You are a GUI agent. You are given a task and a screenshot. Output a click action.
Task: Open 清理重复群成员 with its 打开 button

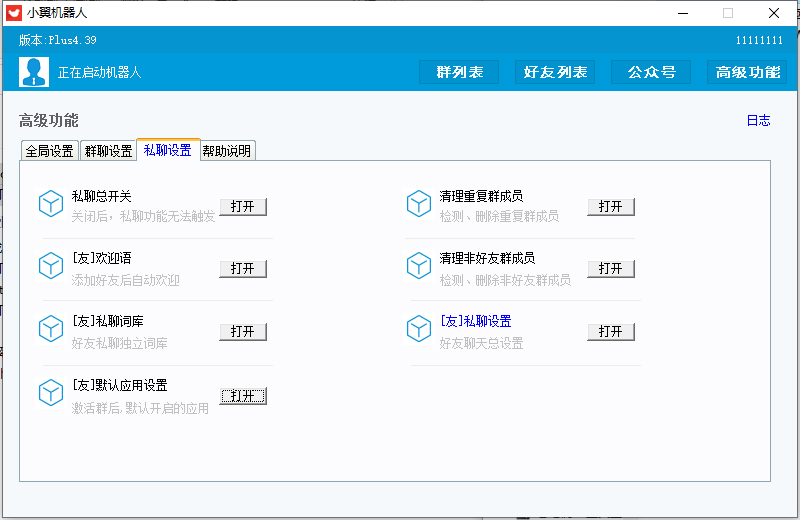[x=611, y=207]
